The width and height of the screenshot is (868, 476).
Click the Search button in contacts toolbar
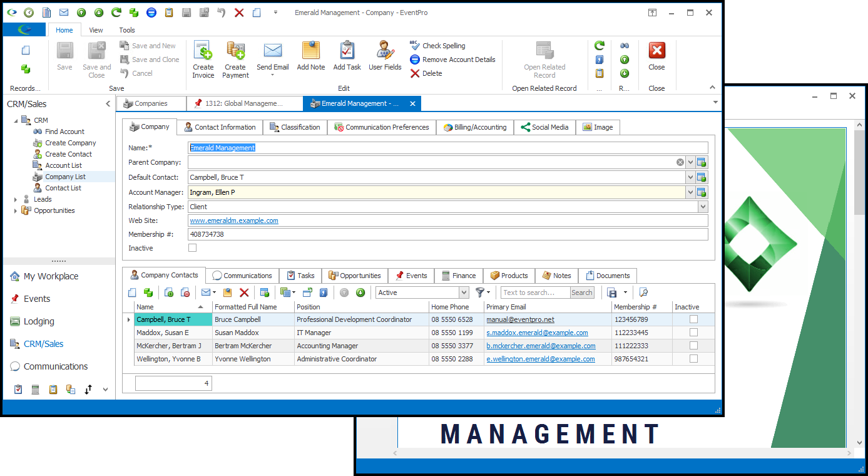coord(581,292)
